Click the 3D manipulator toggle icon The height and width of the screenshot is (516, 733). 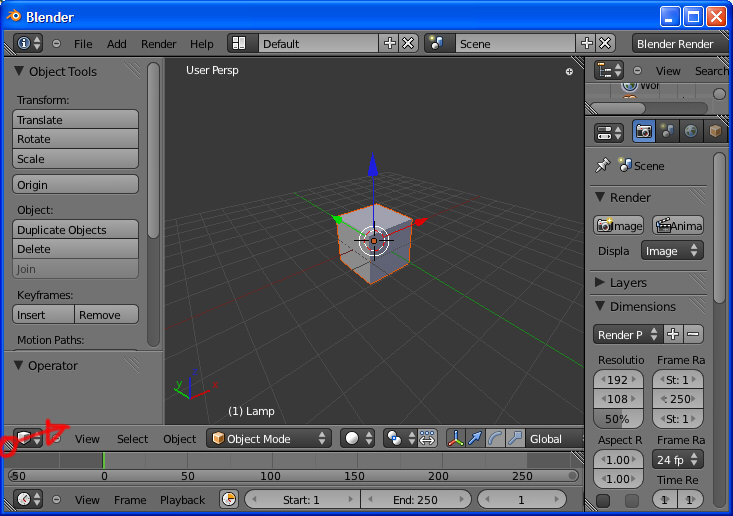[x=455, y=438]
